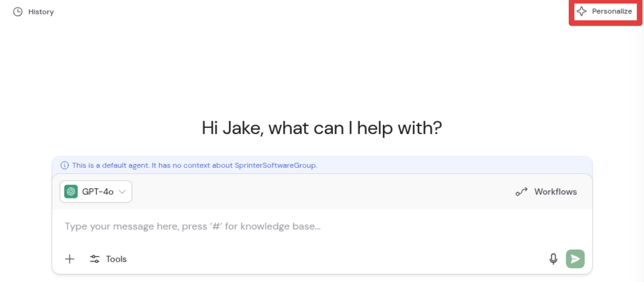The height and width of the screenshot is (282, 644).
Task: Click the green OpenAI logo on the model selector
Action: tap(72, 191)
